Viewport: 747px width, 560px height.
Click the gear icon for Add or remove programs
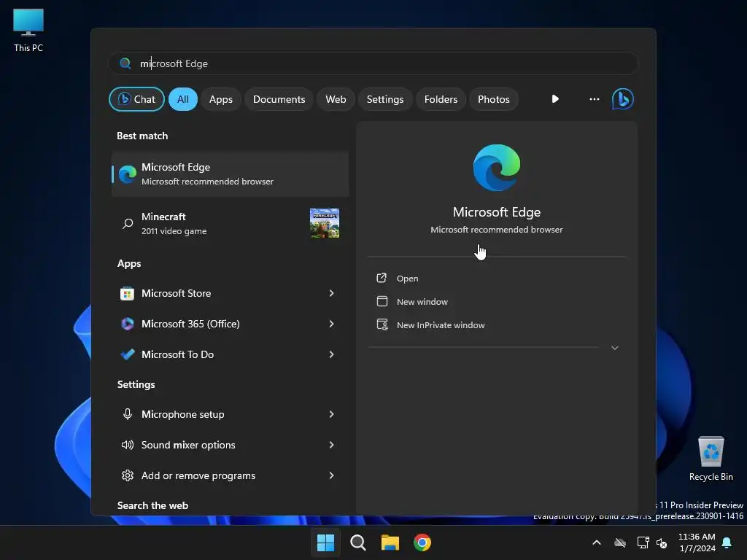tap(127, 475)
